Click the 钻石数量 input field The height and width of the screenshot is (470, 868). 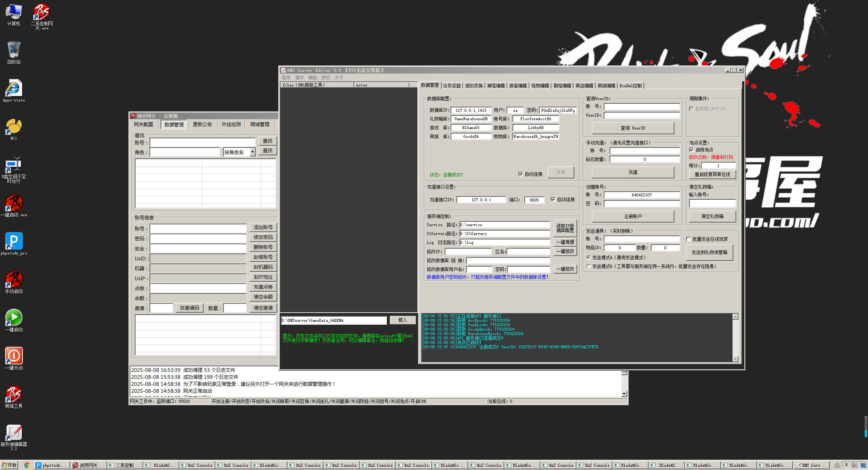coord(645,159)
